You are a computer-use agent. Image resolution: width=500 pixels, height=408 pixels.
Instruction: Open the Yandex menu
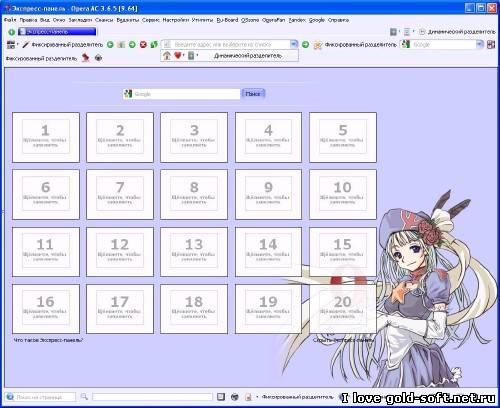297,20
